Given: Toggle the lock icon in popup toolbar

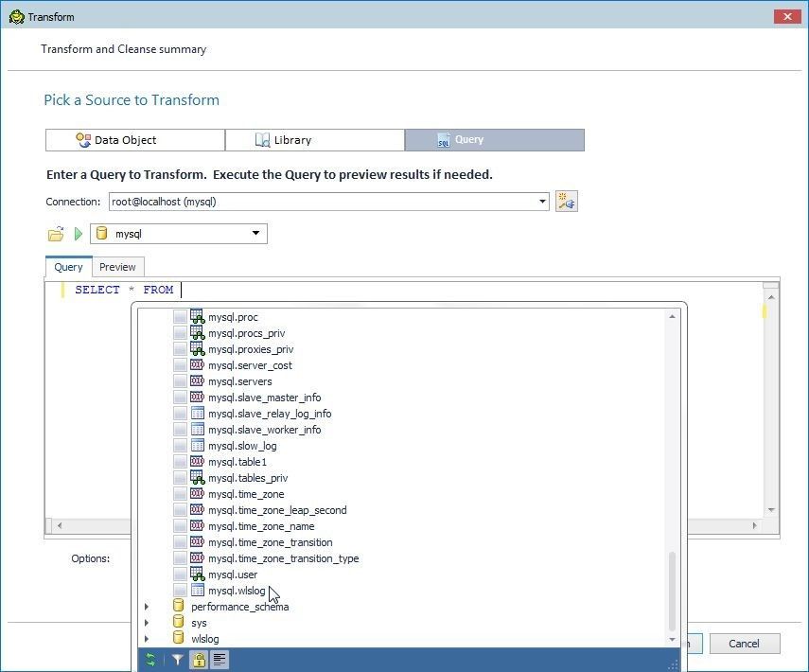Looking at the screenshot, I should tap(199, 659).
